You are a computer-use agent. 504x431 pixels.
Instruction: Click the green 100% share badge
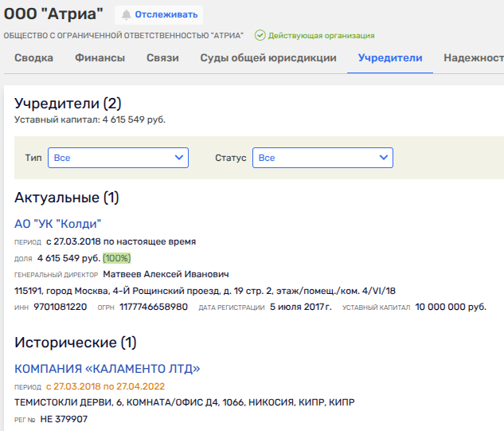click(x=117, y=258)
